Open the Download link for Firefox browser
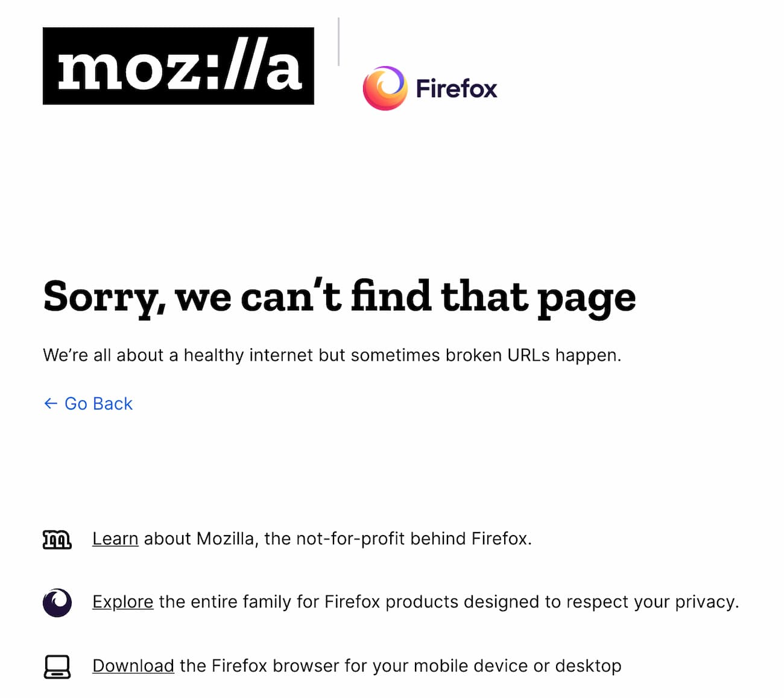Screen dimensions: 784x698 click(x=133, y=666)
